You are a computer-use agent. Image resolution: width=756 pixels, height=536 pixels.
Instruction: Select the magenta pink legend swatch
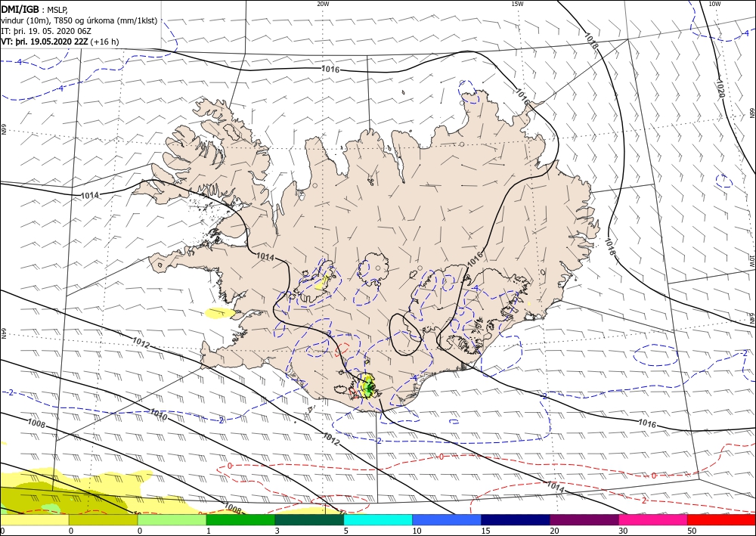point(653,519)
